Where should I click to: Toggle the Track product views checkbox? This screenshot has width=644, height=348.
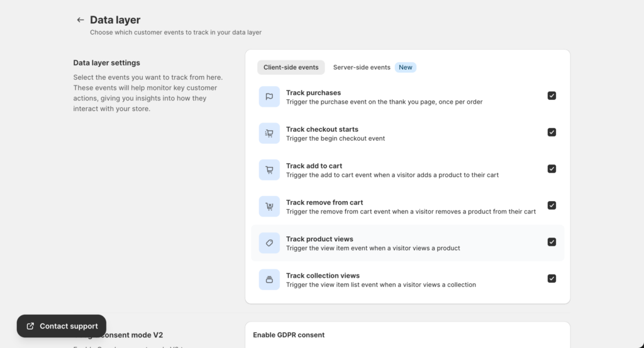click(x=552, y=242)
